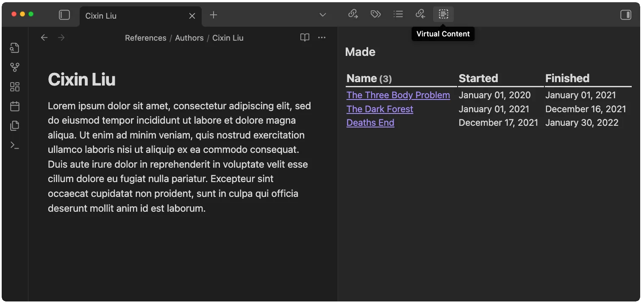Viewport: 644px width, 304px height.
Task: Open canvas icon in ribbon
Action: click(15, 87)
